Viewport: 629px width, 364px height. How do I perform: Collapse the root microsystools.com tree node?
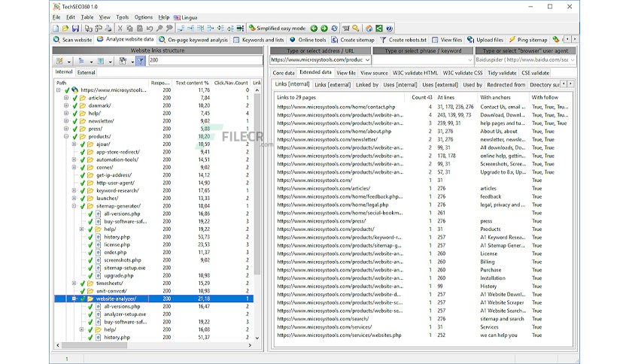pyautogui.click(x=59, y=90)
